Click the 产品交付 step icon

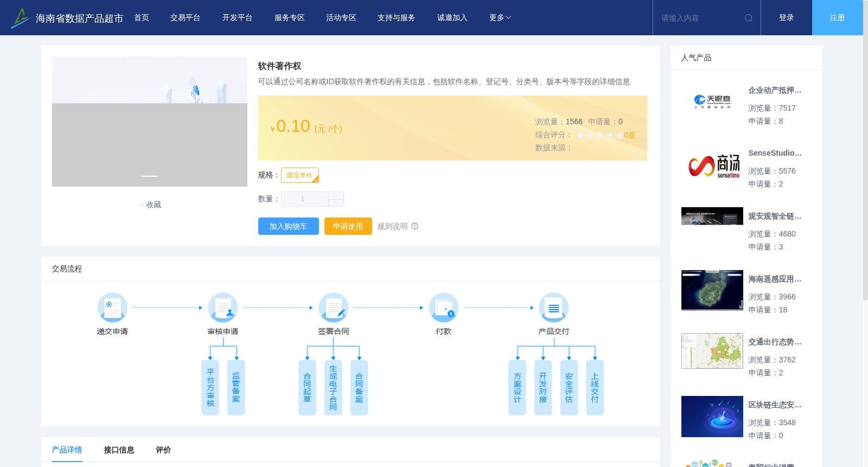554,308
